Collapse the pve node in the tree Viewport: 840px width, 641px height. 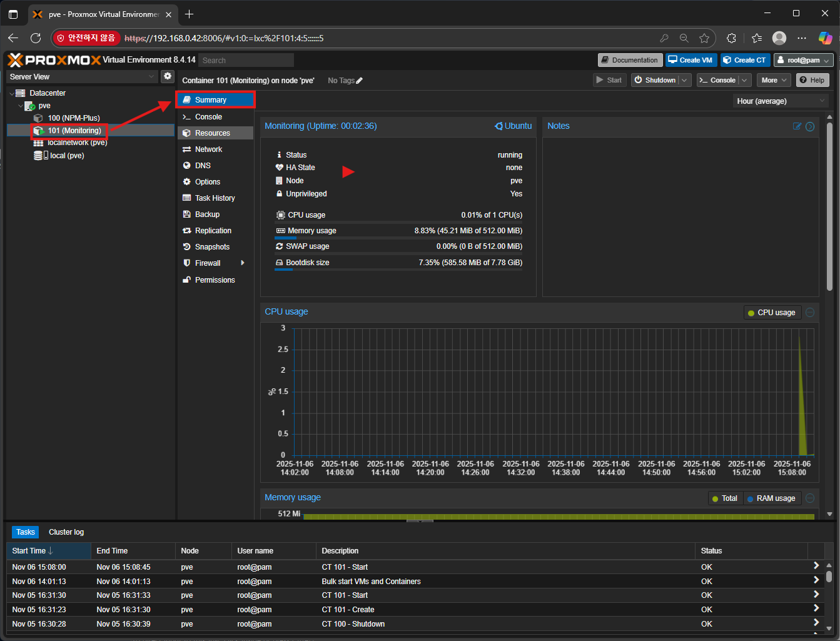(21, 106)
